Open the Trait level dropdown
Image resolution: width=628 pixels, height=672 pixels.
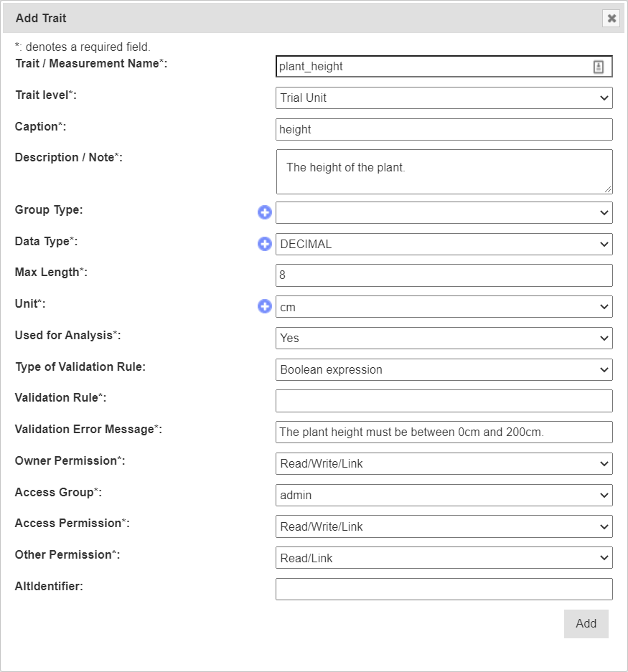pos(444,98)
